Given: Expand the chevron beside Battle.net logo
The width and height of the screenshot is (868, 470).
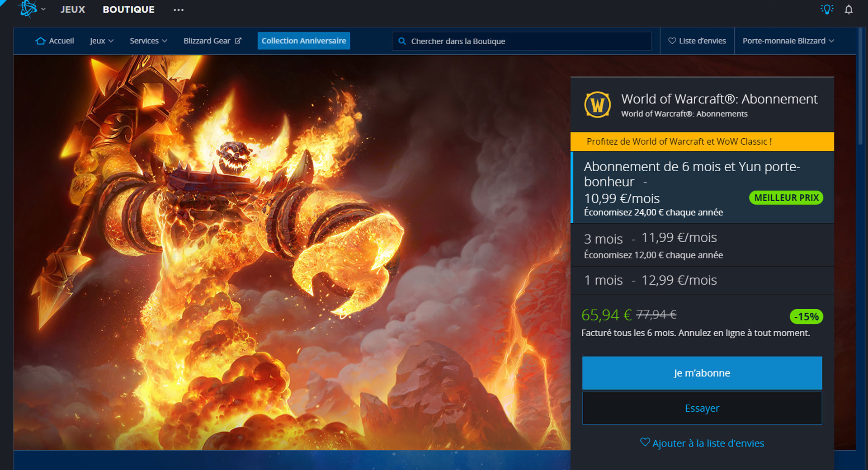Looking at the screenshot, I should [x=43, y=9].
